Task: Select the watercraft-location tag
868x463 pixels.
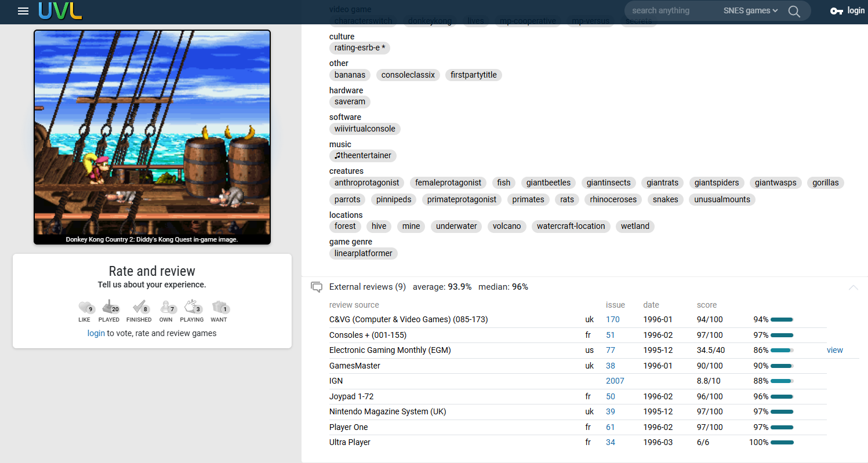Action: tap(571, 226)
